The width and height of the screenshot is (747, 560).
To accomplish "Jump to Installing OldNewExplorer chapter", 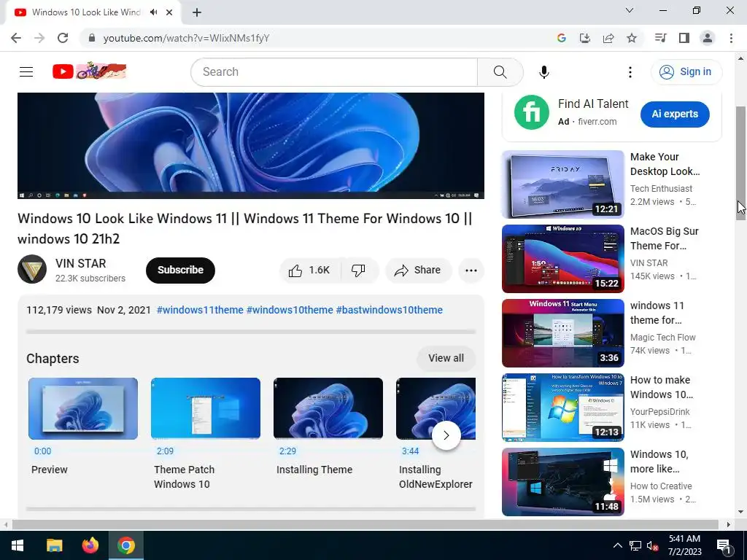I will pos(436,408).
